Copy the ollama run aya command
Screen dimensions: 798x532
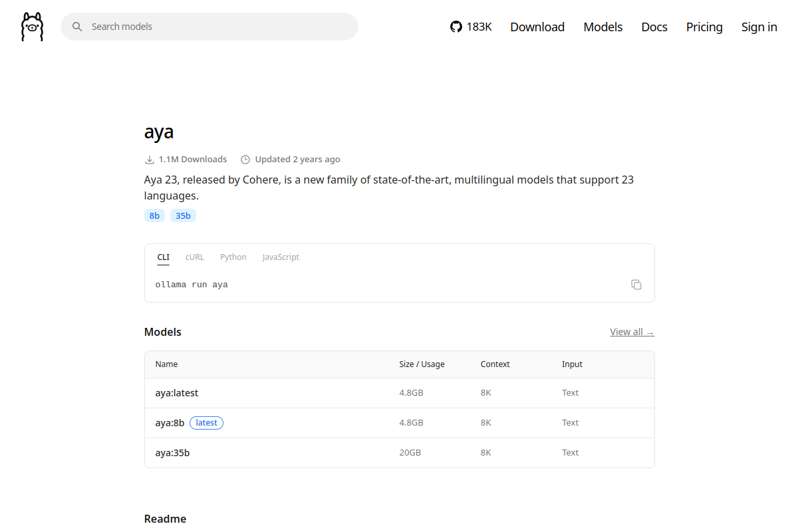click(636, 285)
